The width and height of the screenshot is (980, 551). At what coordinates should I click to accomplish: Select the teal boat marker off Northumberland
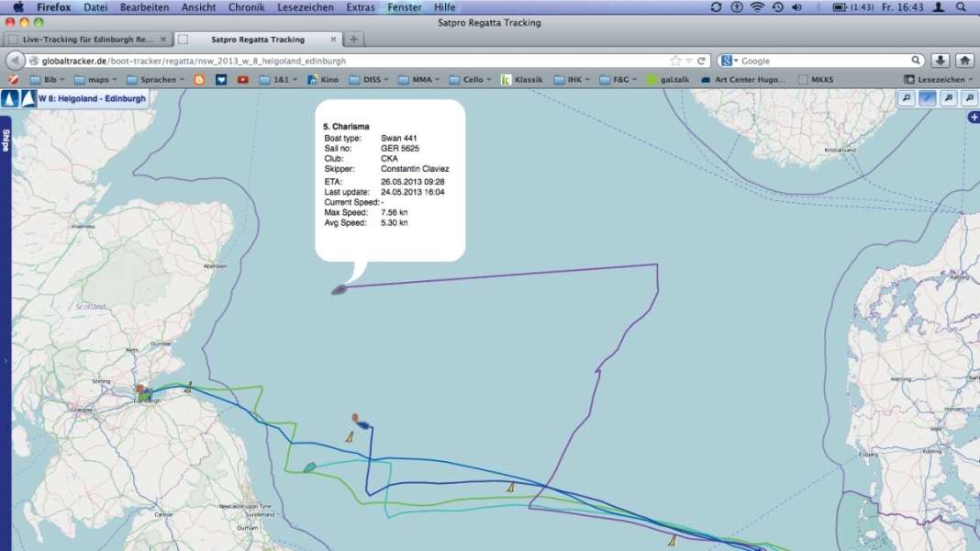click(x=309, y=467)
